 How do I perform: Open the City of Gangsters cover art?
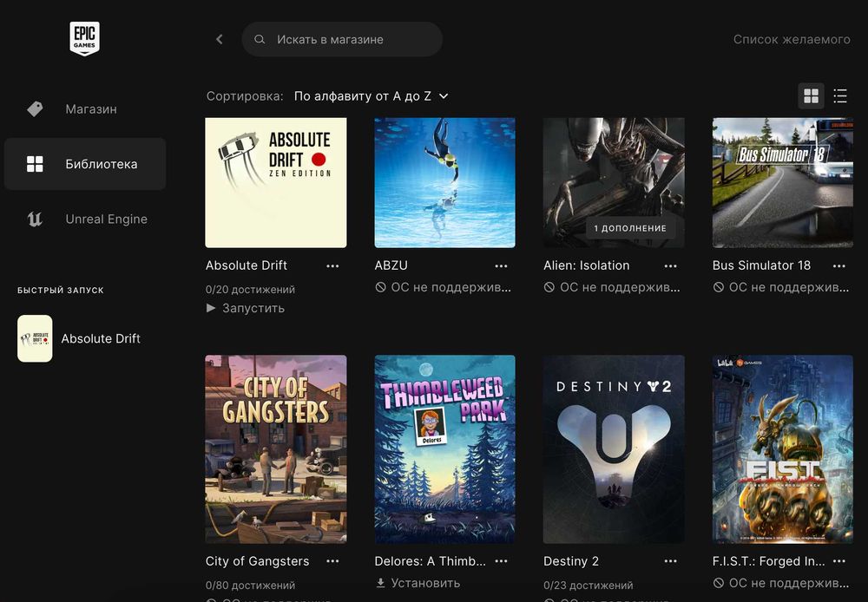276,449
